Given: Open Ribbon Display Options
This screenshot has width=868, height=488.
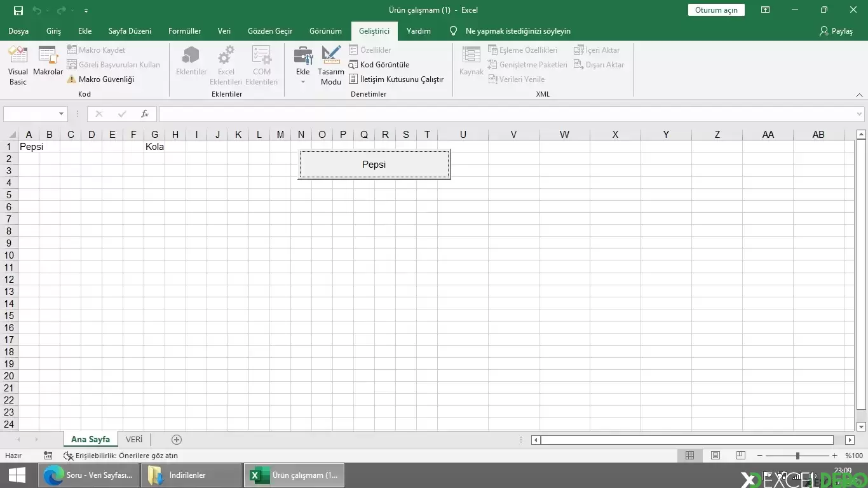Looking at the screenshot, I should pos(766,10).
